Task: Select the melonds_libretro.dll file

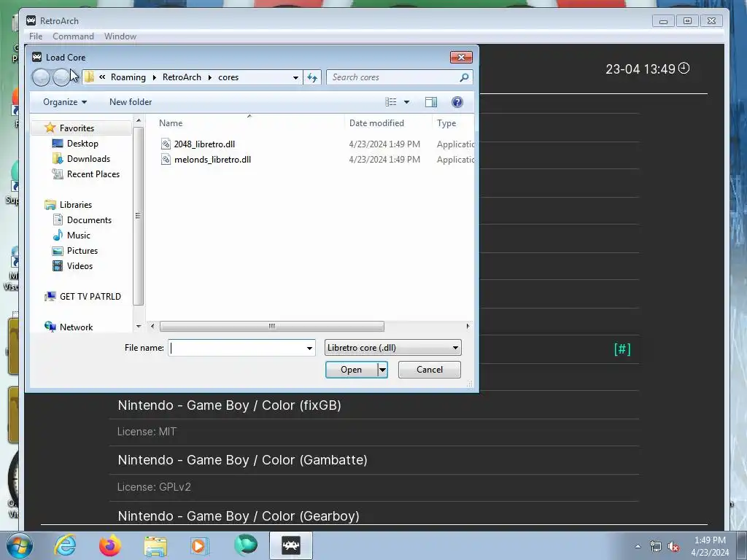Action: coord(212,160)
